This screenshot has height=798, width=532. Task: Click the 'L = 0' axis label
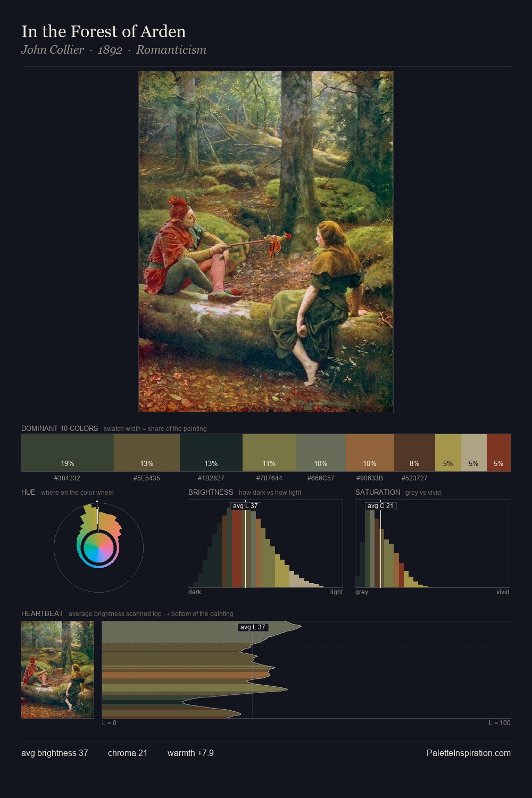tap(109, 723)
